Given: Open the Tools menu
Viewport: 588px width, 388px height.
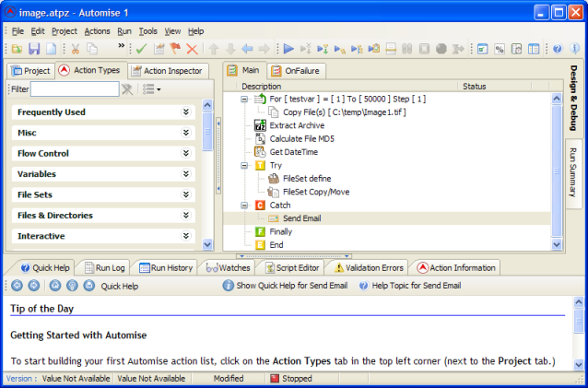Looking at the screenshot, I should pyautogui.click(x=147, y=30).
